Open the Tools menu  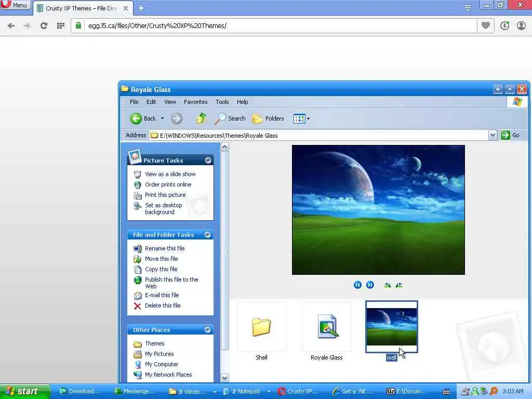pos(222,102)
